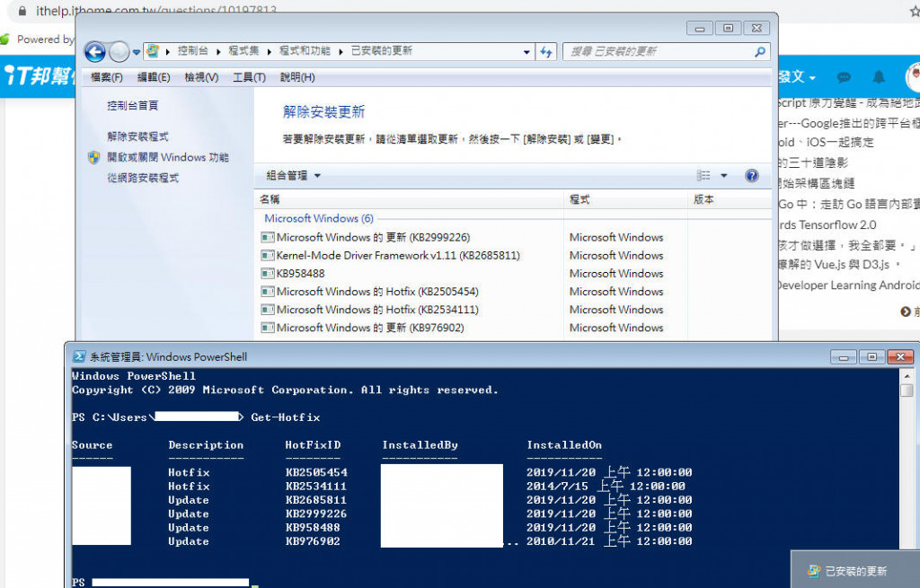Click PowerShell vertical scrollbar thumb
This screenshot has height=588, width=920.
pos(907,390)
